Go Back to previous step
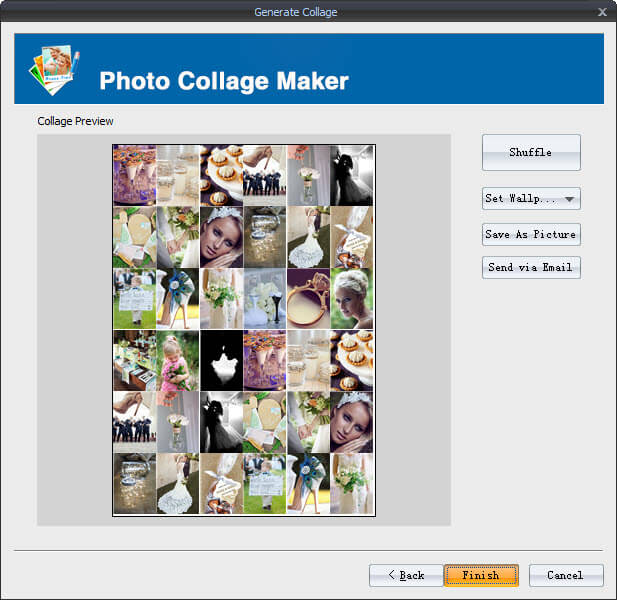The image size is (617, 600). click(x=406, y=575)
